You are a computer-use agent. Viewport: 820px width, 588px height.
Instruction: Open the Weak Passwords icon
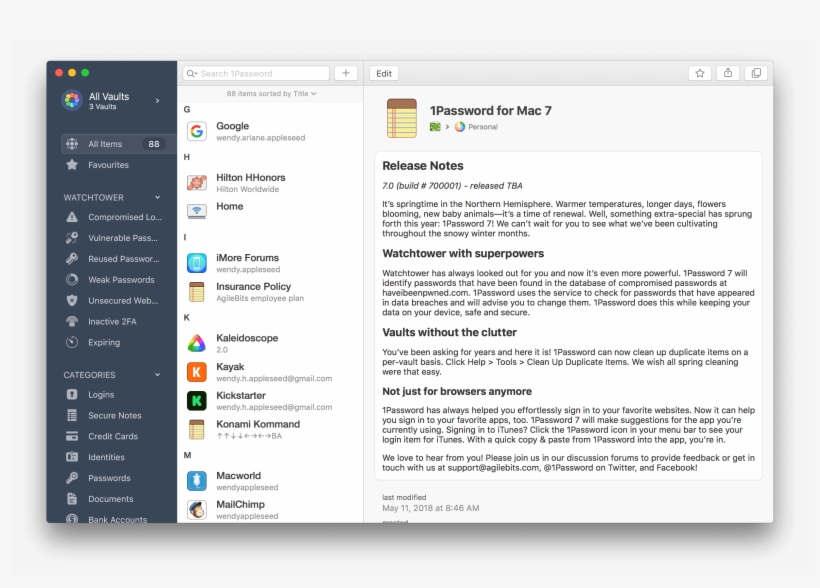tap(72, 280)
